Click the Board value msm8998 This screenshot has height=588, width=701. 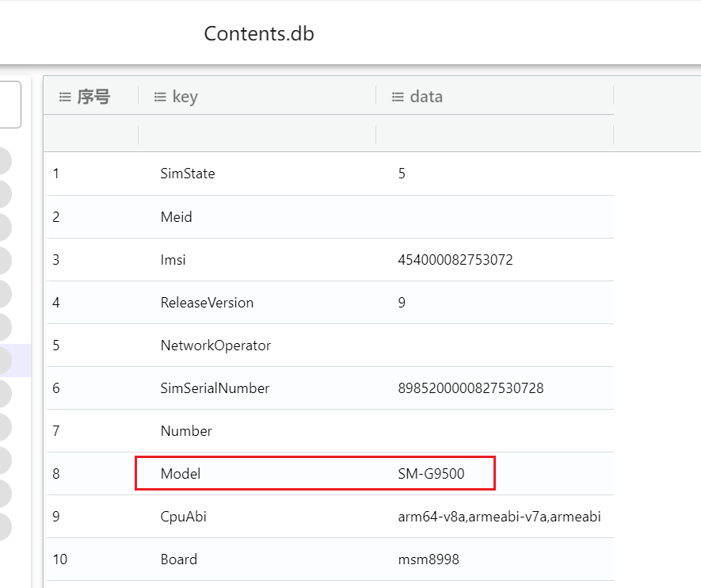click(429, 559)
